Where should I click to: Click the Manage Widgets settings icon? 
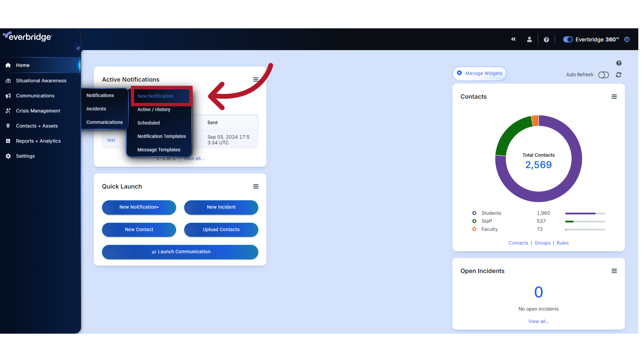pos(460,73)
